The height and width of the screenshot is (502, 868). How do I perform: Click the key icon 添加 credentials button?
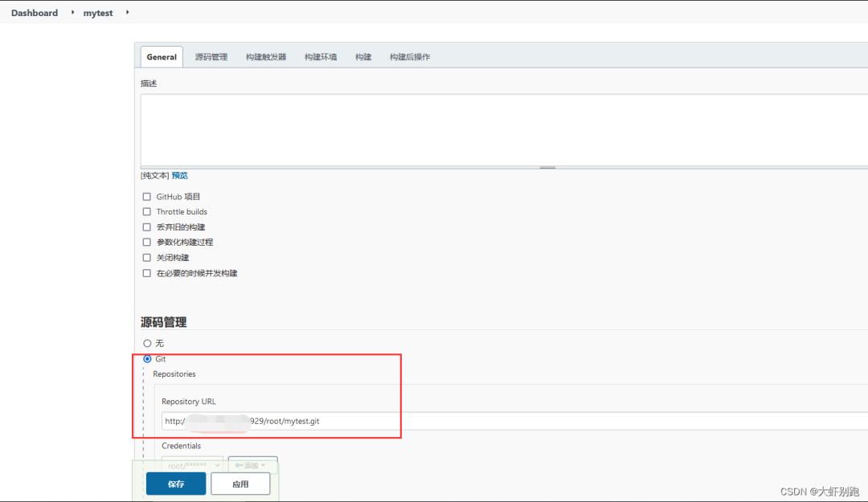point(252,465)
